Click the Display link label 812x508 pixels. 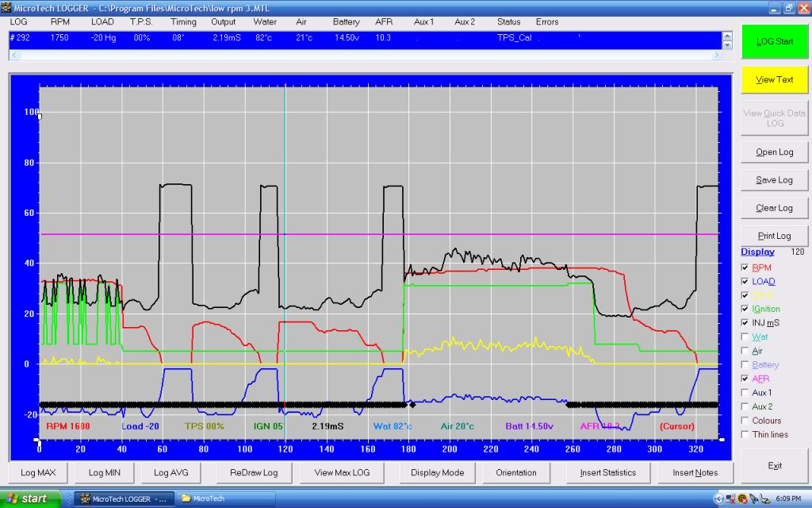(x=757, y=252)
